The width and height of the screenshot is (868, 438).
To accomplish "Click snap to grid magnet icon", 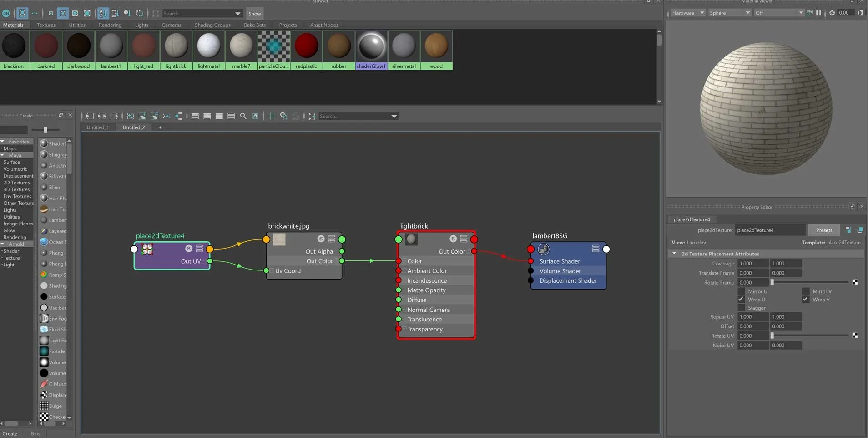I will click(284, 116).
